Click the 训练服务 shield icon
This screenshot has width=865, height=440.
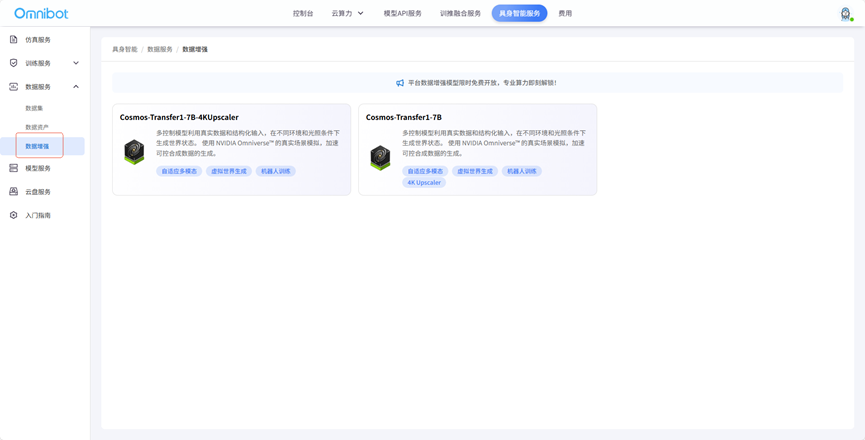(14, 63)
